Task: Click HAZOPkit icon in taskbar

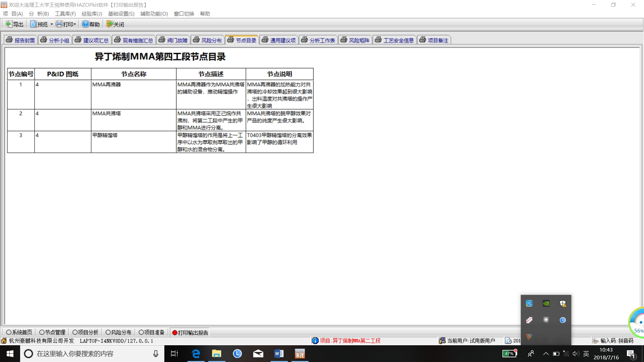Action: (x=300, y=354)
